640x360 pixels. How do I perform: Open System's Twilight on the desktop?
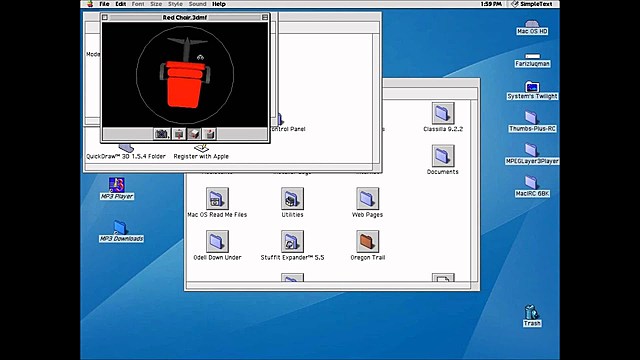click(532, 91)
